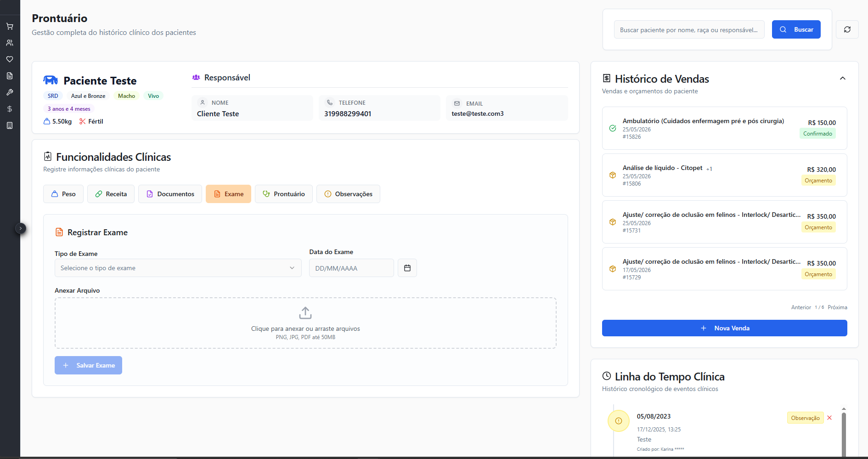The width and height of the screenshot is (868, 459).
Task: Click the phone number 319988299401
Action: pyautogui.click(x=348, y=114)
